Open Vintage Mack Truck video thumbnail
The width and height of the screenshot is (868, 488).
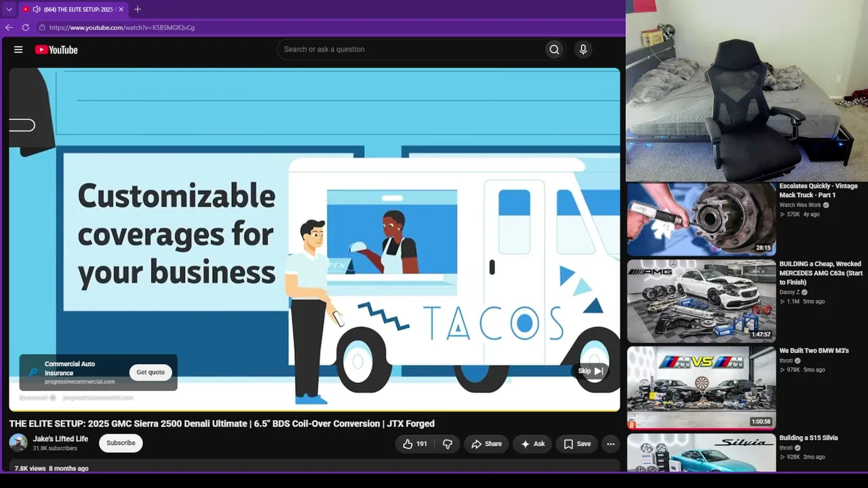click(701, 218)
